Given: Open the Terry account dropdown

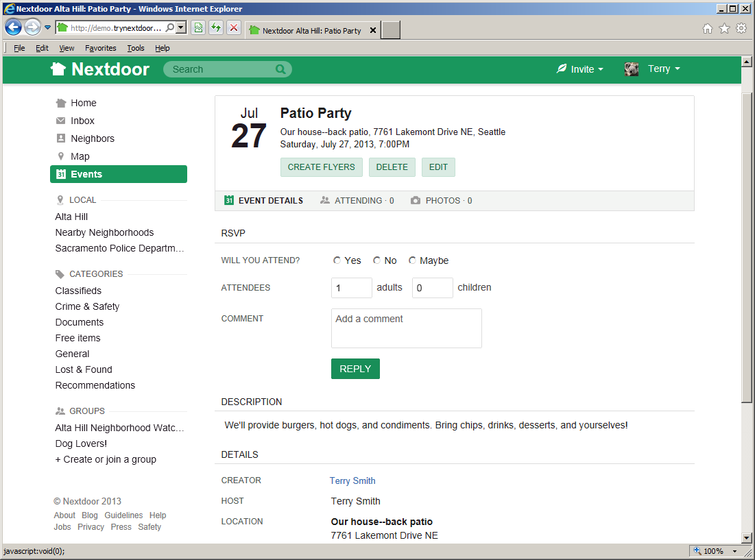Looking at the screenshot, I should click(664, 69).
